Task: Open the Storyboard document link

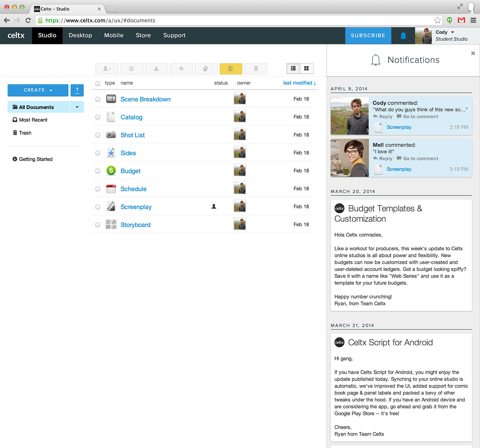Action: pos(135,225)
